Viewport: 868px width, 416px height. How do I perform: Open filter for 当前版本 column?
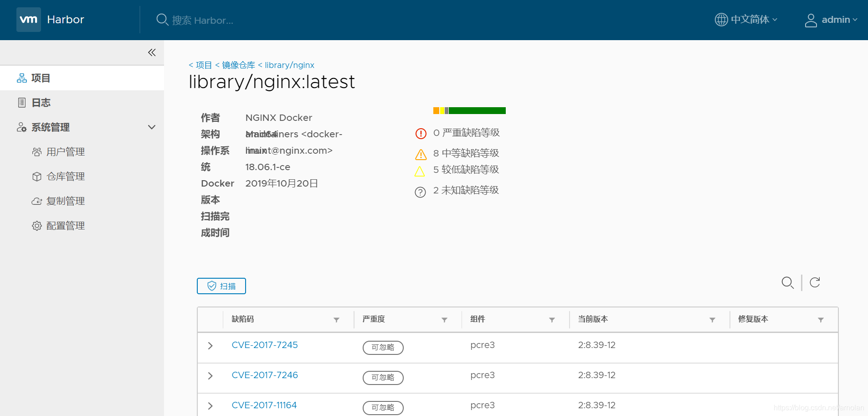click(712, 320)
